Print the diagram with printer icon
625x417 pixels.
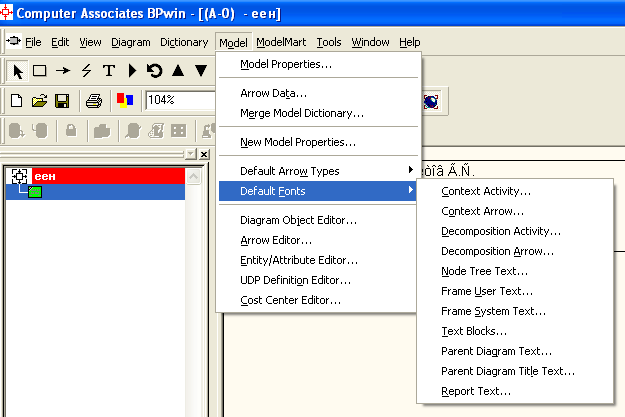coord(94,100)
